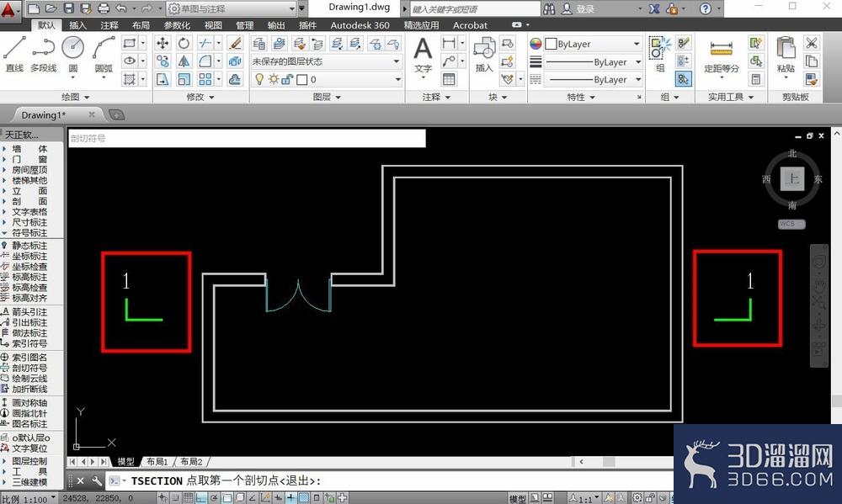Viewport: 842px width, 504px height.
Task: Open the 草图与注释 workspace dropdown
Action: coord(231,8)
